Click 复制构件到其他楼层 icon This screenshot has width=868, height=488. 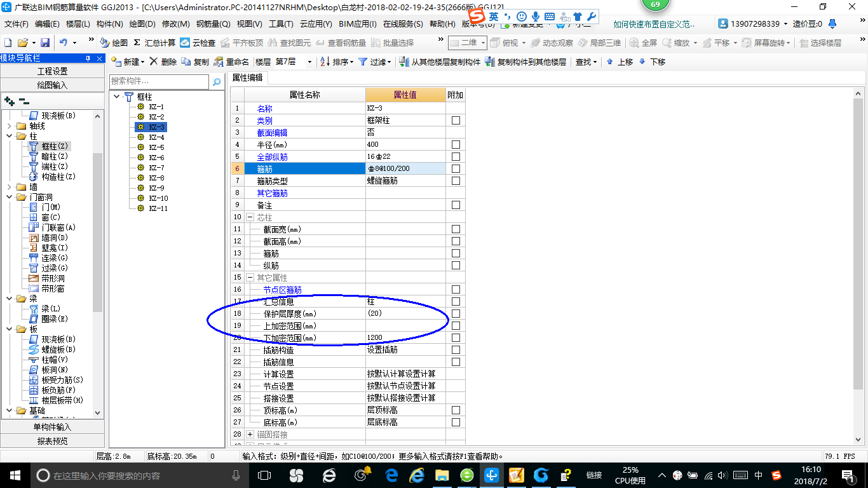click(490, 62)
